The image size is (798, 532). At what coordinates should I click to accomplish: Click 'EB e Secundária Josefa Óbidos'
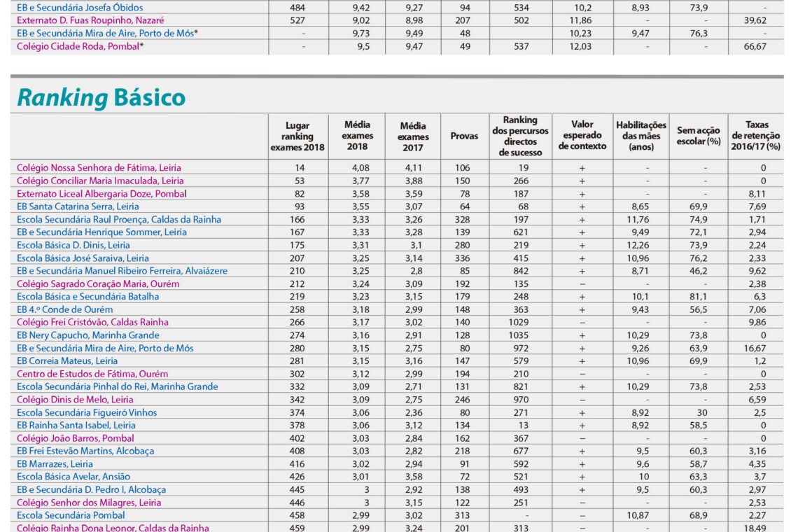coord(80,8)
